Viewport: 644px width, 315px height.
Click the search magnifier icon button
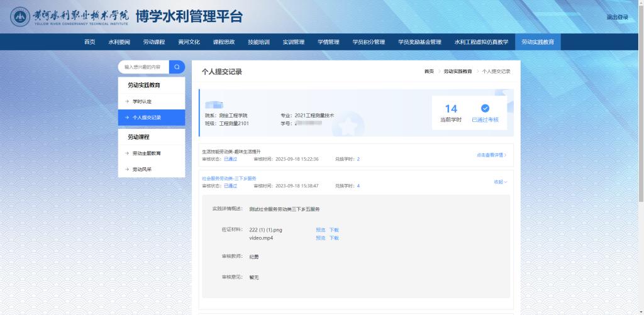click(177, 67)
